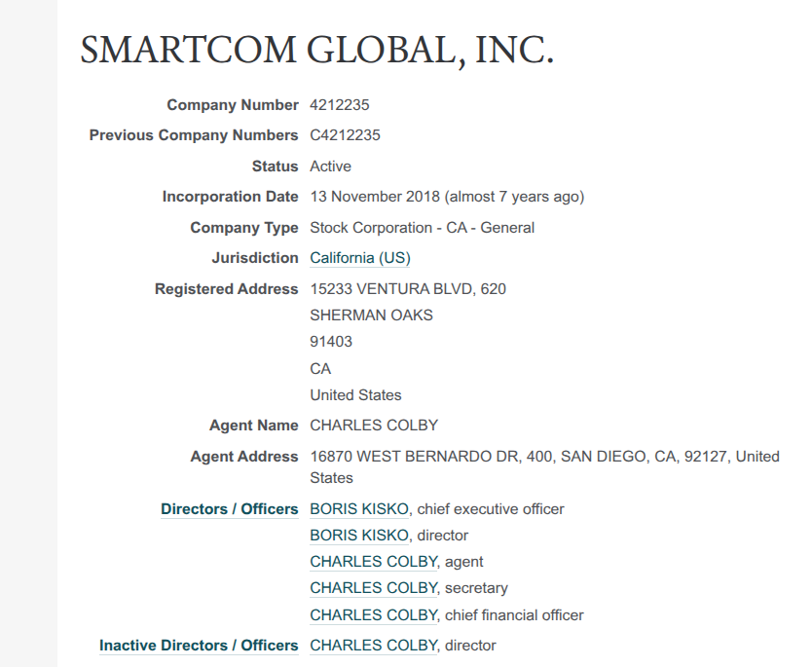Click the incorporation date 13 November 2018
The width and height of the screenshot is (812, 667).
click(x=375, y=197)
